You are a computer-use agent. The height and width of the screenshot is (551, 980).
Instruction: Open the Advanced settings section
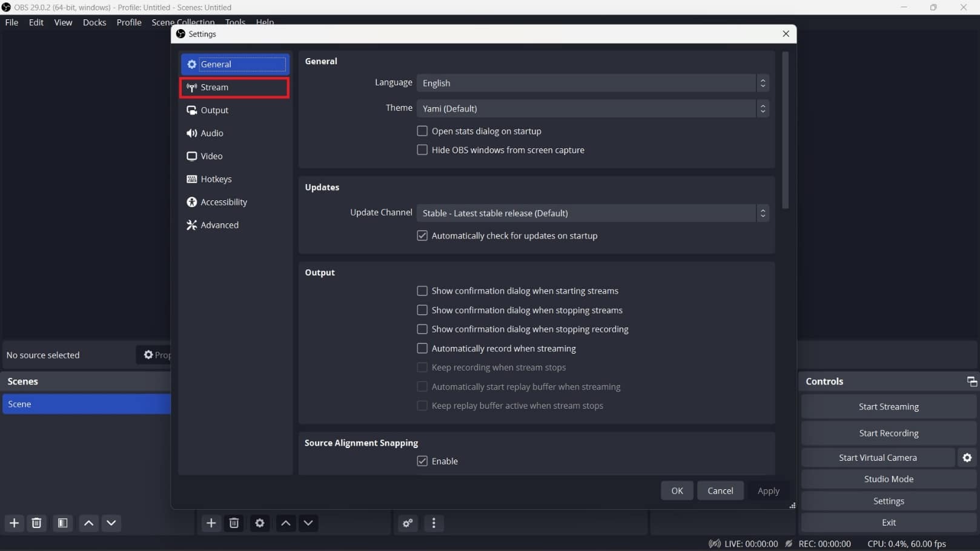(x=219, y=225)
